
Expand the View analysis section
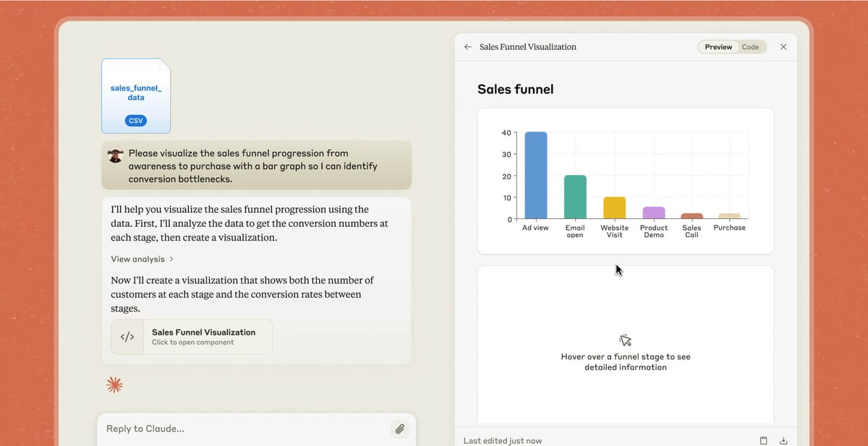(142, 259)
